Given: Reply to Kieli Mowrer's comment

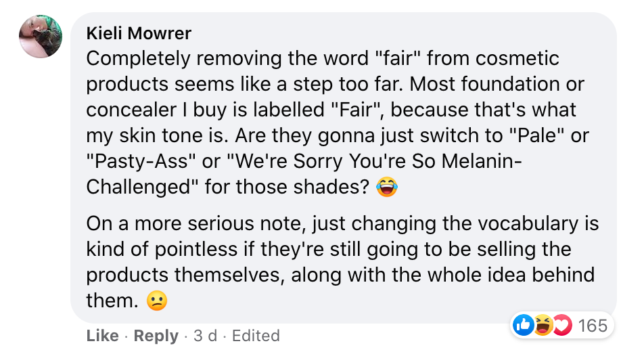Looking at the screenshot, I should click(156, 336).
